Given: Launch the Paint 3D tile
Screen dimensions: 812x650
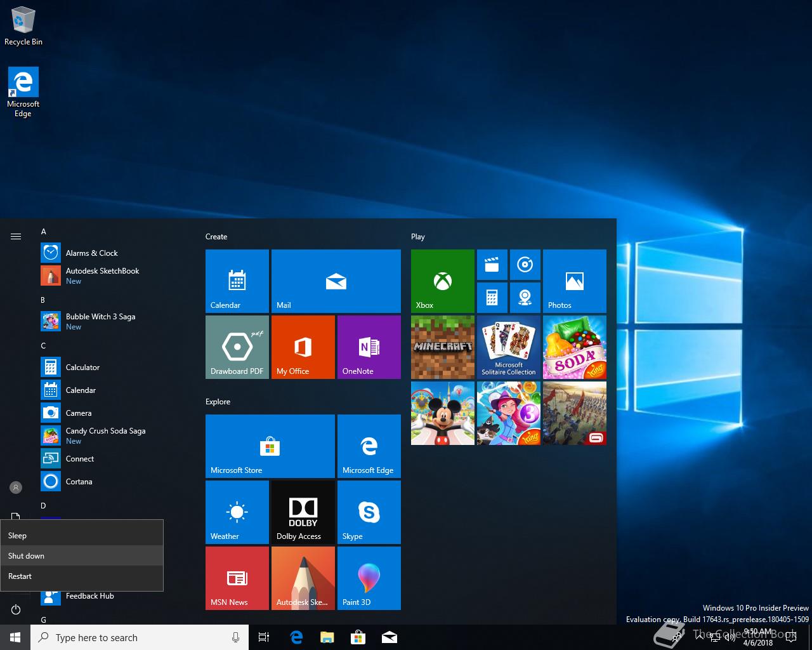Looking at the screenshot, I should pos(369,578).
